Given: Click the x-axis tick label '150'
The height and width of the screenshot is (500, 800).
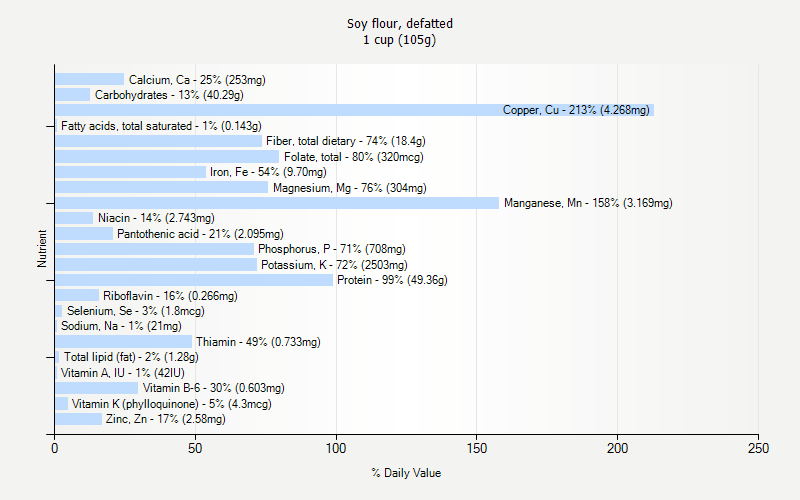Looking at the screenshot, I should [x=477, y=448].
